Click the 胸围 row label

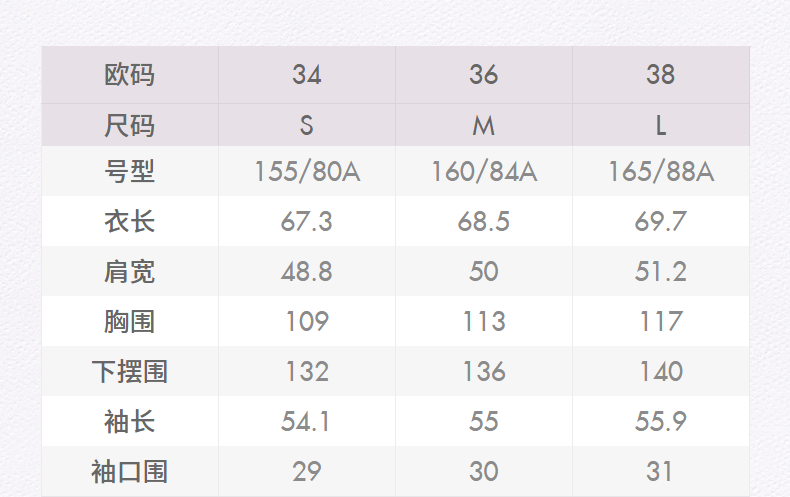click(x=130, y=322)
